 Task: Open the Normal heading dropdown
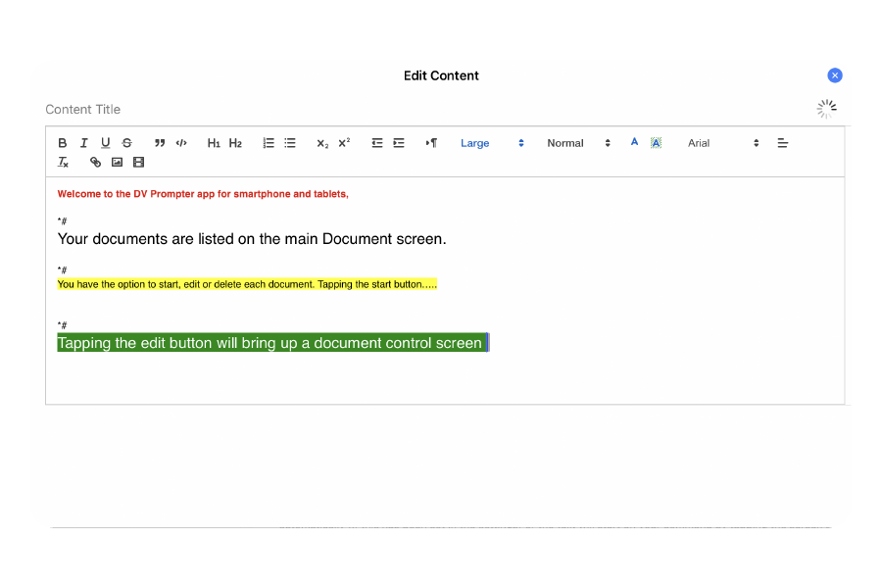coord(578,143)
